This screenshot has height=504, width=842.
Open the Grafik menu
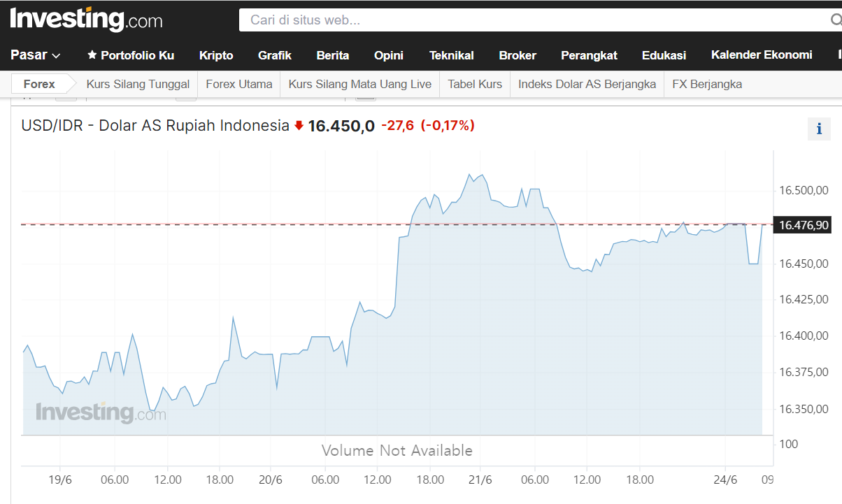(275, 55)
